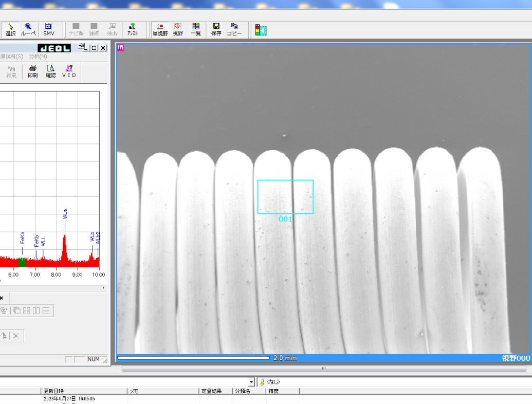532x404 pixels.
Task: Activate the ルーペ magnifier tool
Action: (x=28, y=29)
